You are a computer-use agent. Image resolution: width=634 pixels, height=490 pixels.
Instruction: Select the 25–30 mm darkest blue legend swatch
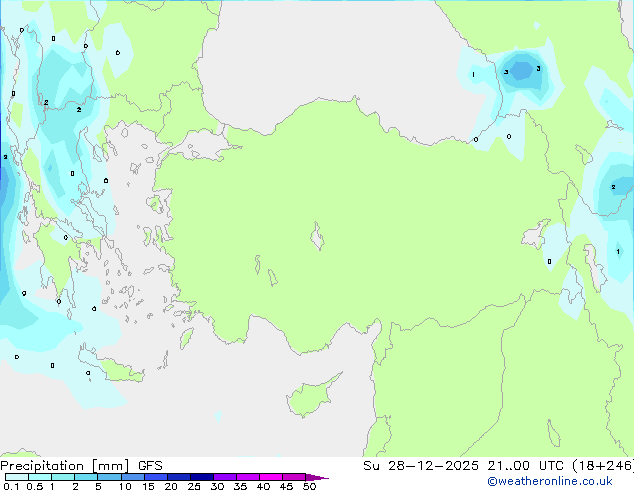click(x=201, y=477)
